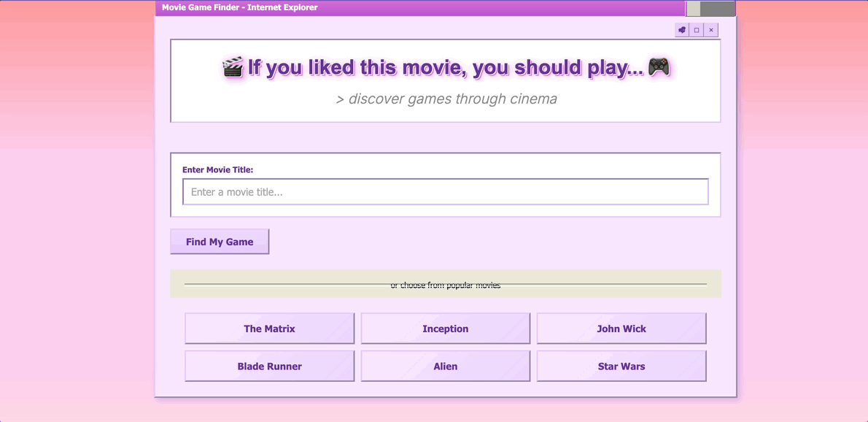This screenshot has width=868, height=422.
Task: Click the "If you liked this movie" heading text
Action: (445, 68)
